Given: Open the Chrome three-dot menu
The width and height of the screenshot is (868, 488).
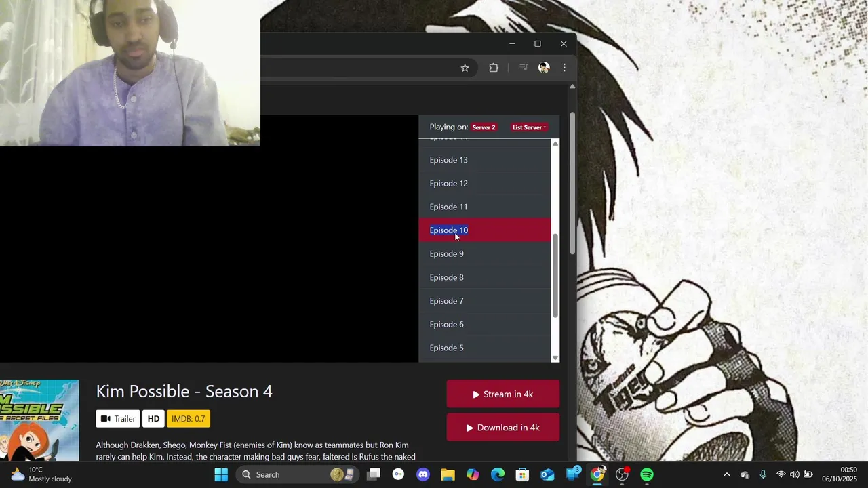Looking at the screenshot, I should coord(564,68).
